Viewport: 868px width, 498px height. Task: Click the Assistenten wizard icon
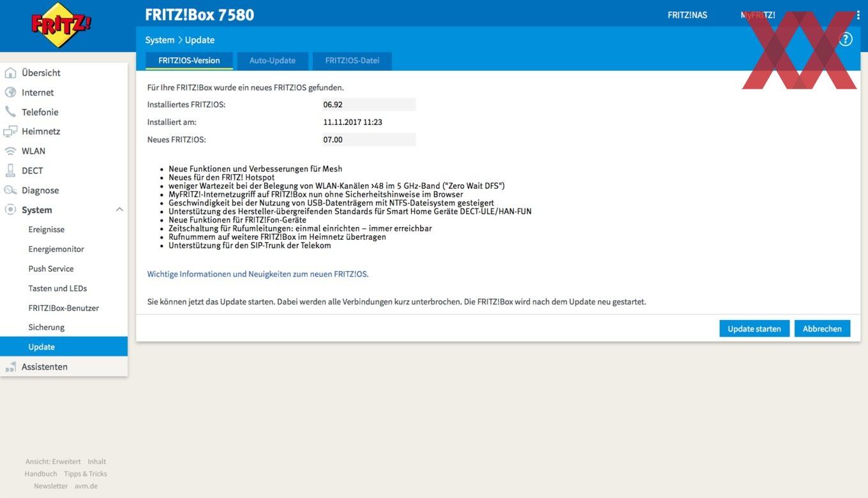click(10, 367)
